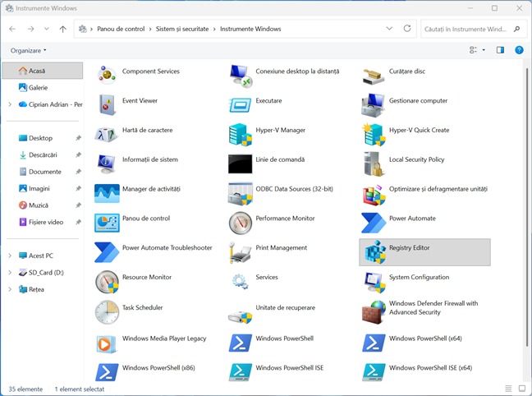
Task: Switch to details view in status bar
Action: point(508,389)
